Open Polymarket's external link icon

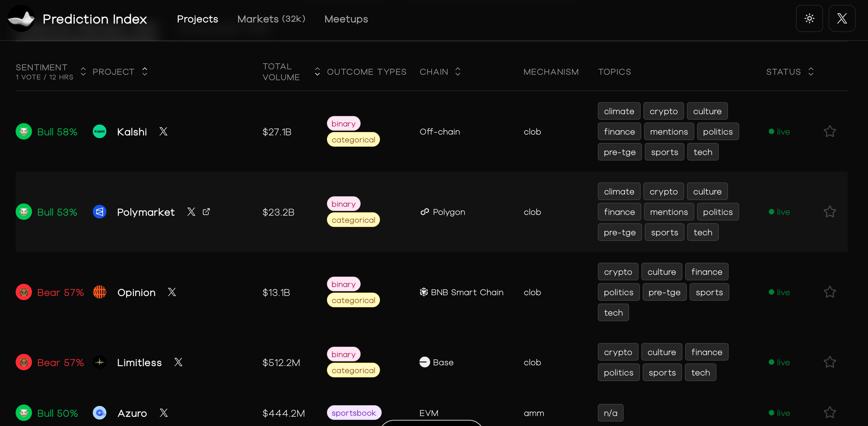206,212
